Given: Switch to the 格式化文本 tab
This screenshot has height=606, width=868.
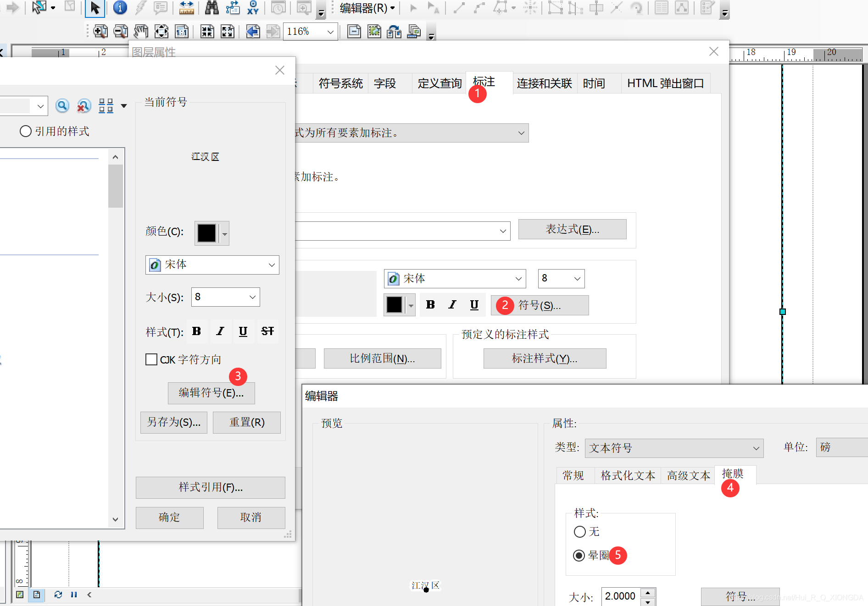Looking at the screenshot, I should click(628, 476).
